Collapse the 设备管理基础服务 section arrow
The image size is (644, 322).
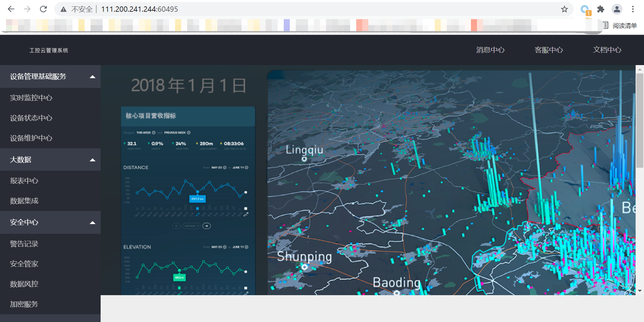(93, 77)
